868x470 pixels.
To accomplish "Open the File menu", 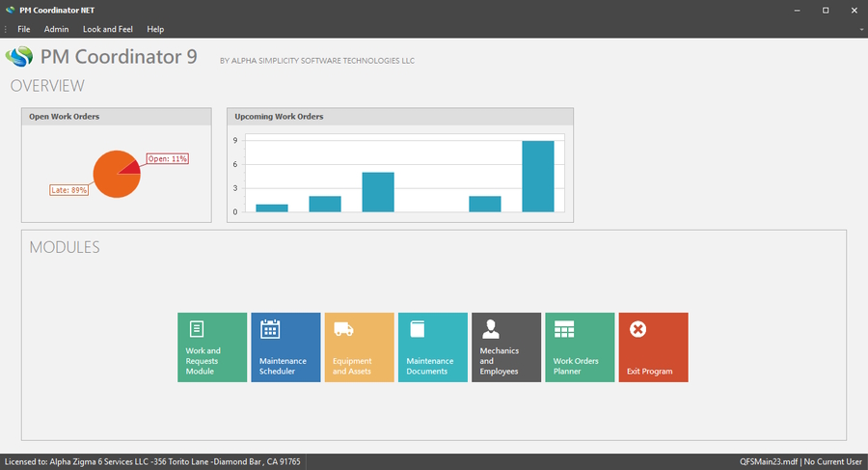I will tap(24, 29).
